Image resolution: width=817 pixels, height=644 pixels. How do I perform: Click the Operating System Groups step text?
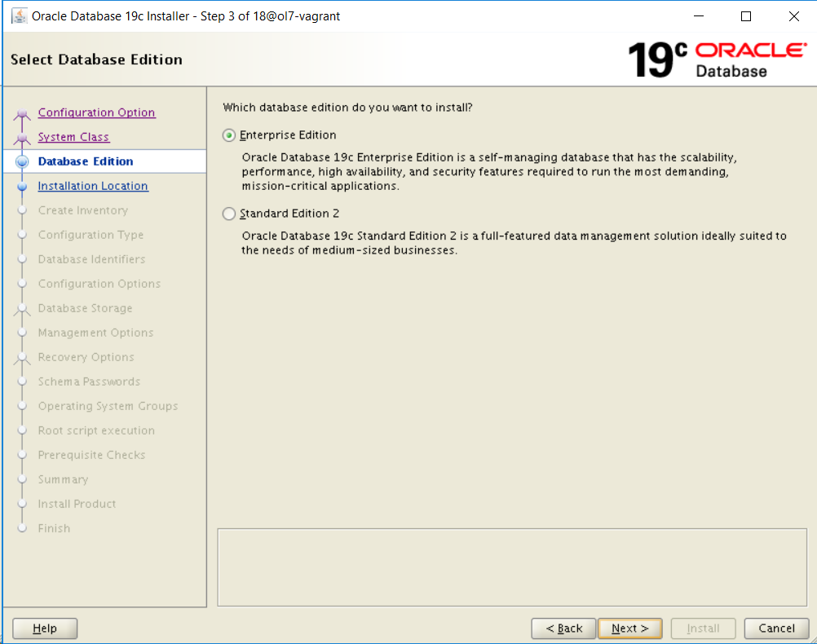[x=108, y=407]
